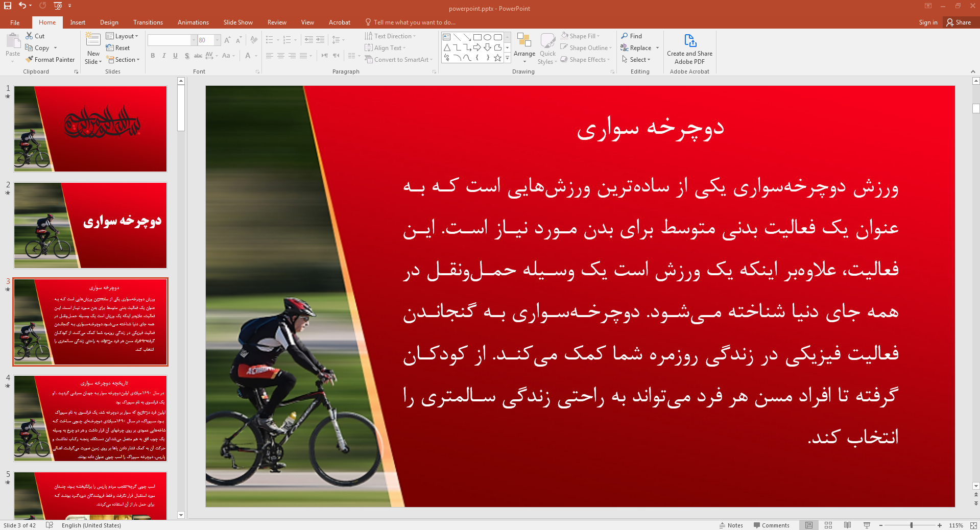Increase font size with A-up icon
This screenshot has width=980, height=530.
click(227, 40)
